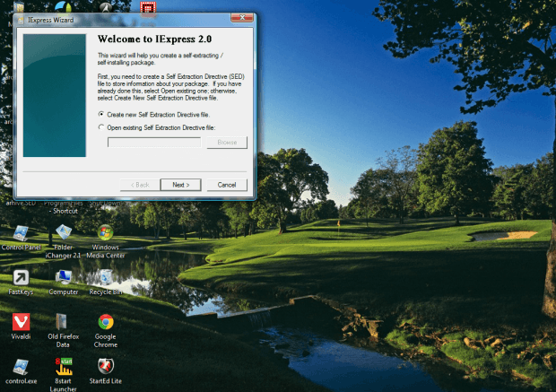
Task: Select the FastKeys desktop shortcut
Action: [x=20, y=278]
